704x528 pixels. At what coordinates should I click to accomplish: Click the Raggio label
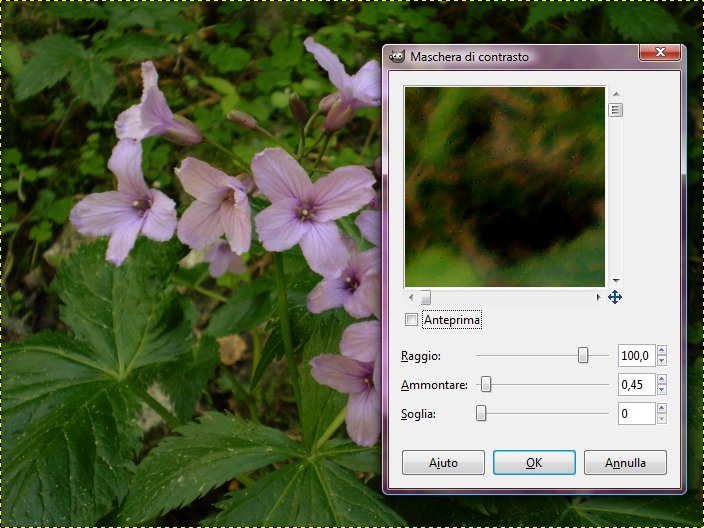[x=421, y=356]
